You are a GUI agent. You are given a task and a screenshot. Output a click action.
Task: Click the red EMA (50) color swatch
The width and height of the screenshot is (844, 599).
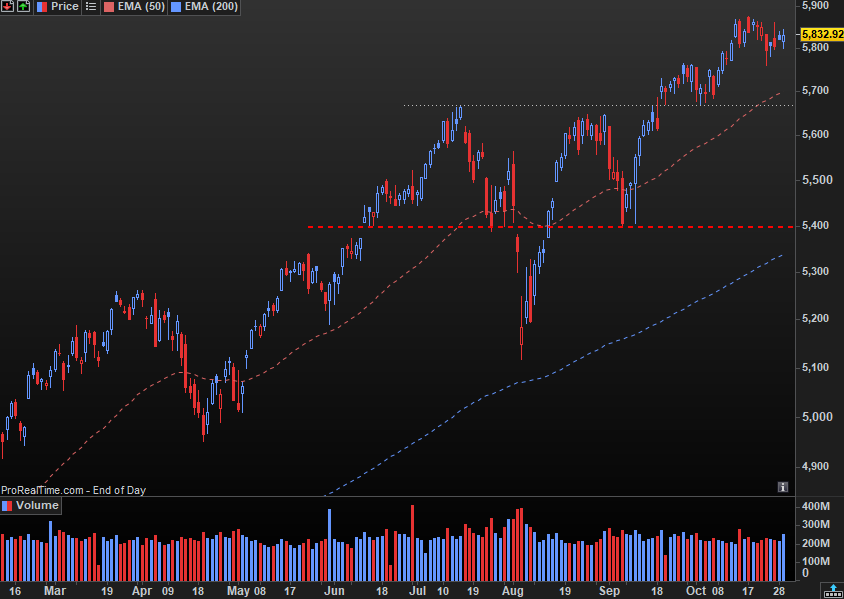(108, 6)
